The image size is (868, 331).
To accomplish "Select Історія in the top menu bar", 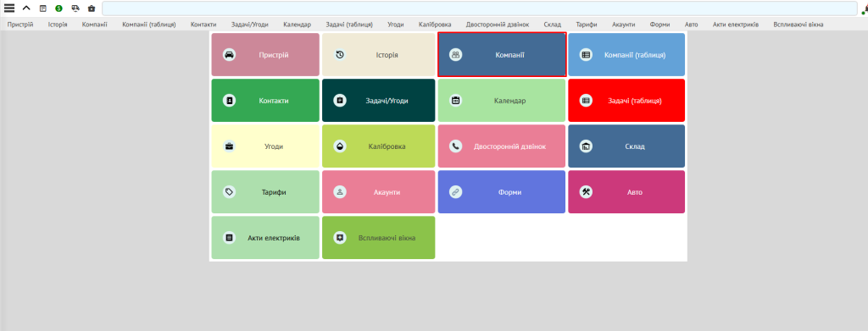I will click(58, 25).
